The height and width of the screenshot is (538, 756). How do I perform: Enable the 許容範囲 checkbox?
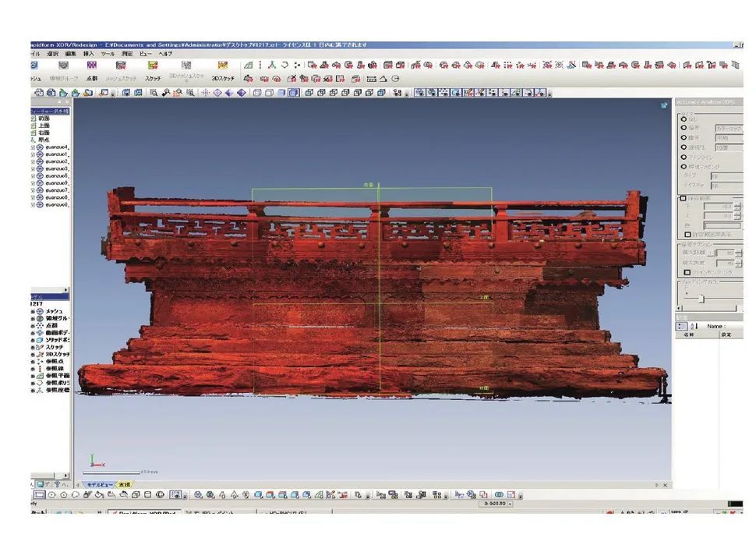684,198
